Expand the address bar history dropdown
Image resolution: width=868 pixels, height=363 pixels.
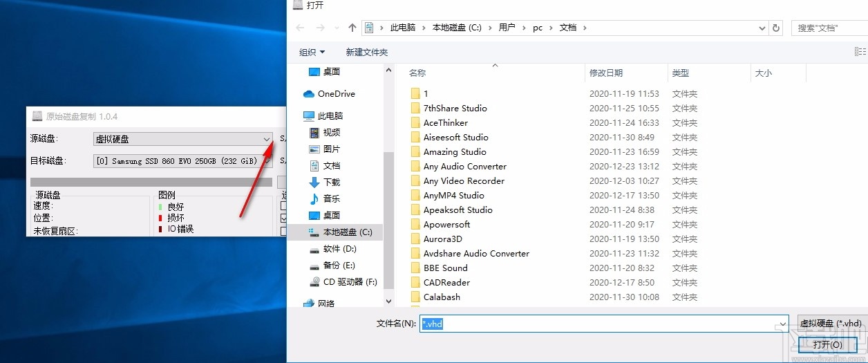click(762, 28)
